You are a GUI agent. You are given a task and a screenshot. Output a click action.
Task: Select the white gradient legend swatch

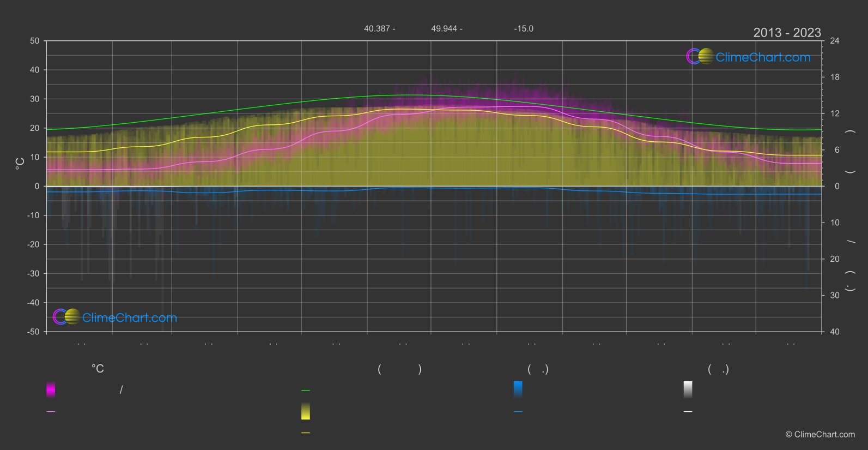[688, 389]
